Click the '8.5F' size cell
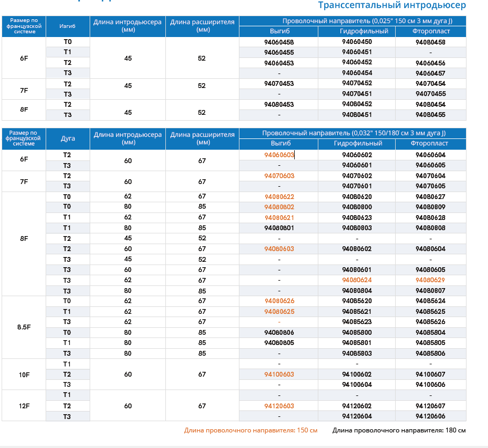 (x=24, y=327)
